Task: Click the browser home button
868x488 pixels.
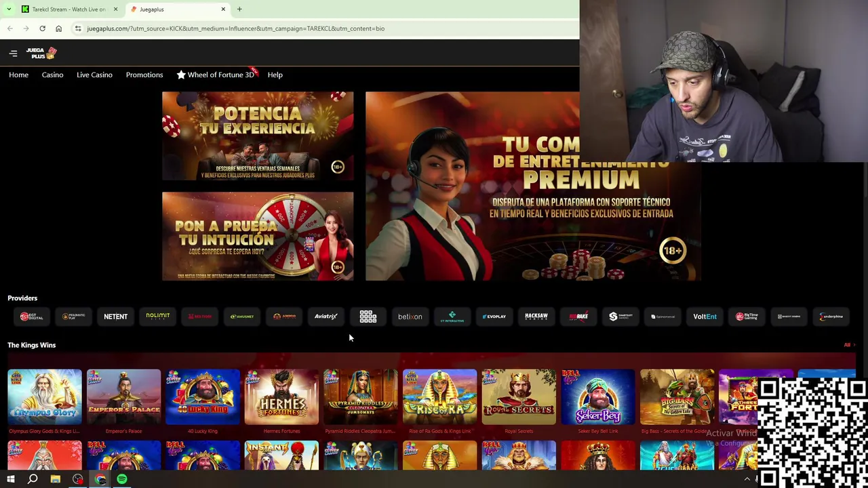Action: pyautogui.click(x=58, y=28)
